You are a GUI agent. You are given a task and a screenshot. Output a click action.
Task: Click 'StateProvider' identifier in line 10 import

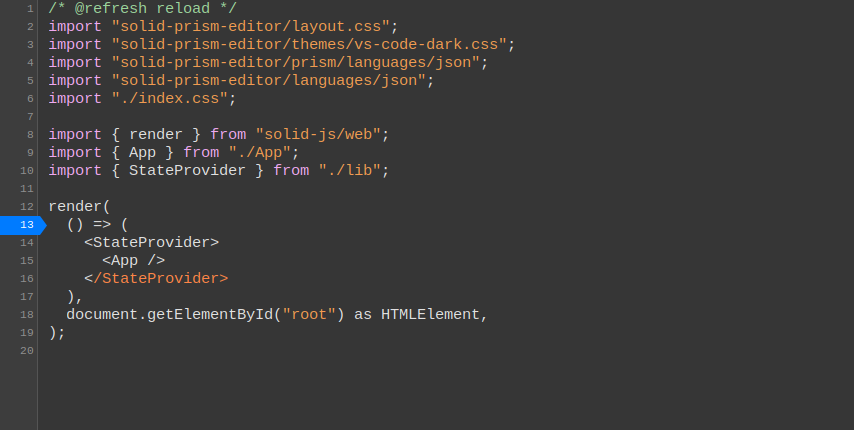[x=187, y=170]
